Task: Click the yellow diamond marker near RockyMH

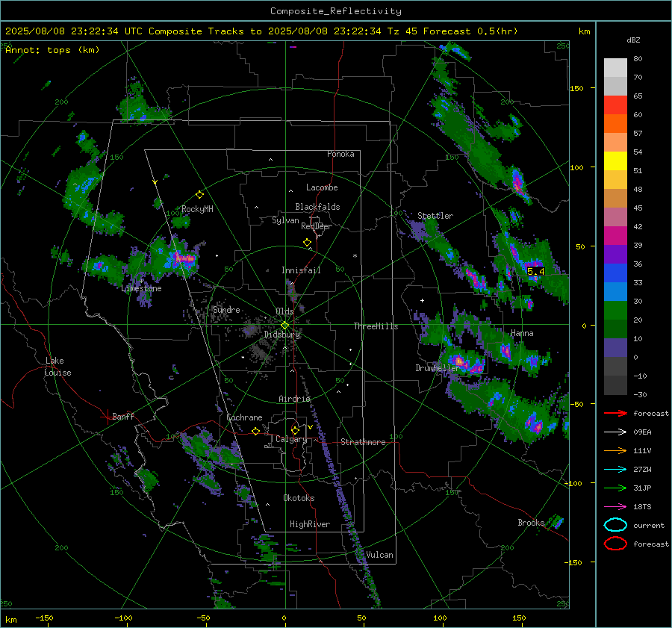Action: pyautogui.click(x=199, y=195)
